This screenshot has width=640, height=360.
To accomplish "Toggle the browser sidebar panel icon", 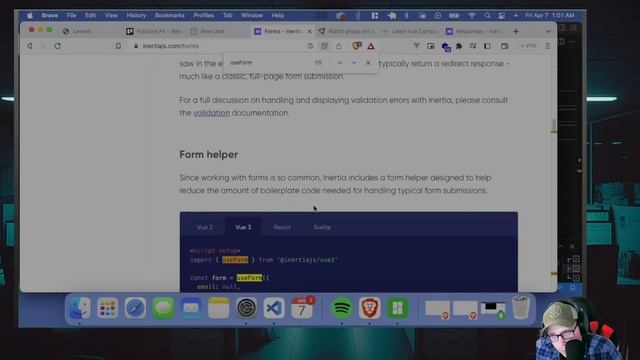I will pos(487,46).
